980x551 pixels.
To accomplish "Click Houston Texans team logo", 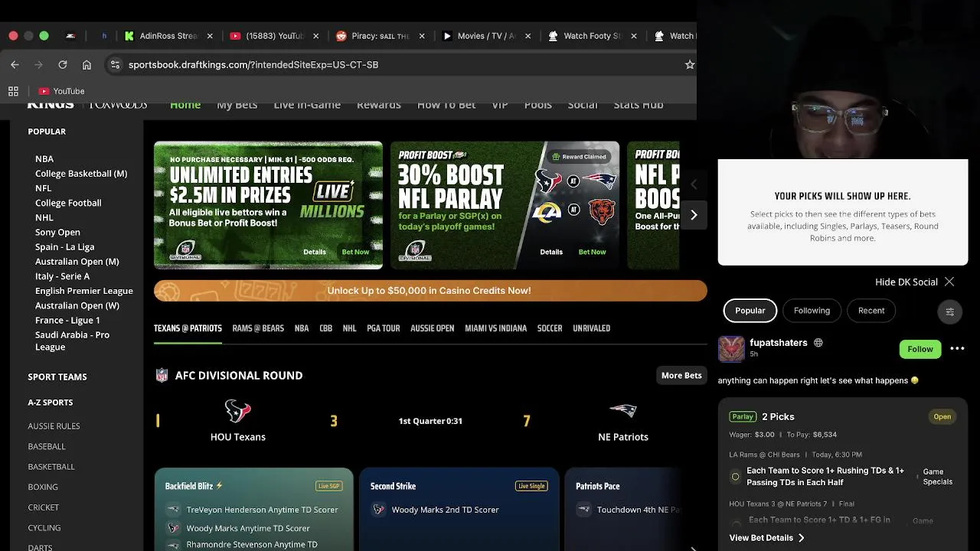I will point(238,411).
